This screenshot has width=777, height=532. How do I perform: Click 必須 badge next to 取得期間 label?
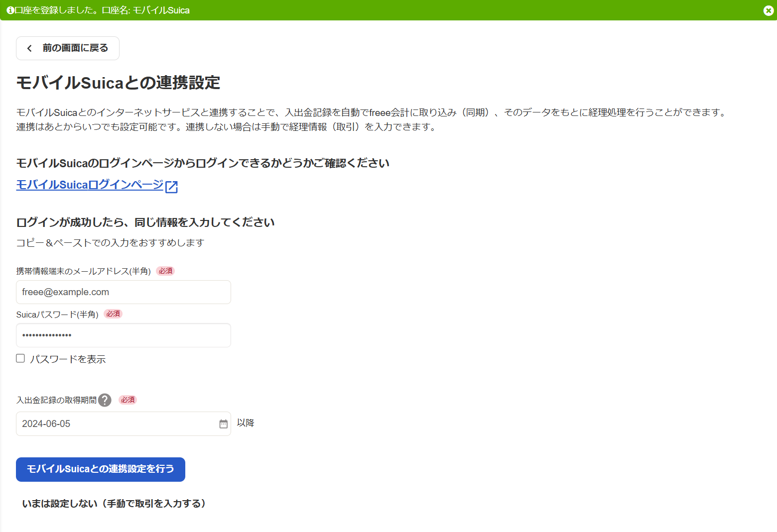(128, 400)
